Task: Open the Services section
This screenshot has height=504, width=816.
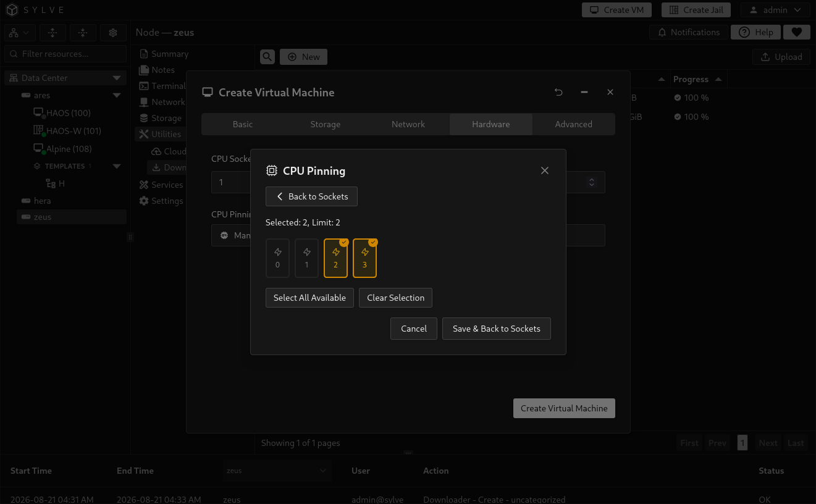Action: tap(161, 185)
